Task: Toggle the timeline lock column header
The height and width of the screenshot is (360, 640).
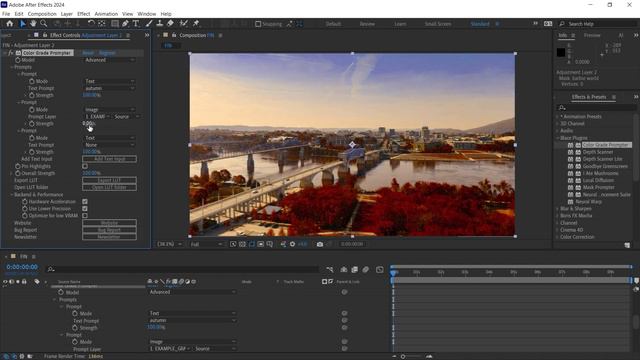Action: (x=24, y=282)
